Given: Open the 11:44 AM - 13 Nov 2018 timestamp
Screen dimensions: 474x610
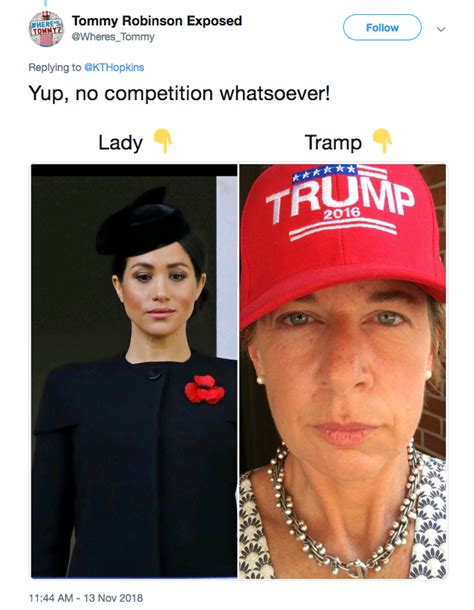Looking at the screenshot, I should click(x=86, y=598).
